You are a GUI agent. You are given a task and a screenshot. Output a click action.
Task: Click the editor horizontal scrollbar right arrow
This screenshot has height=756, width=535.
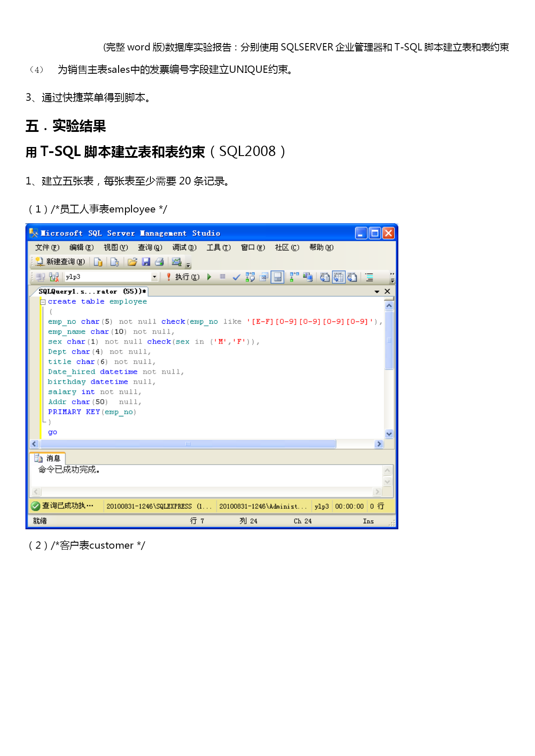[379, 444]
